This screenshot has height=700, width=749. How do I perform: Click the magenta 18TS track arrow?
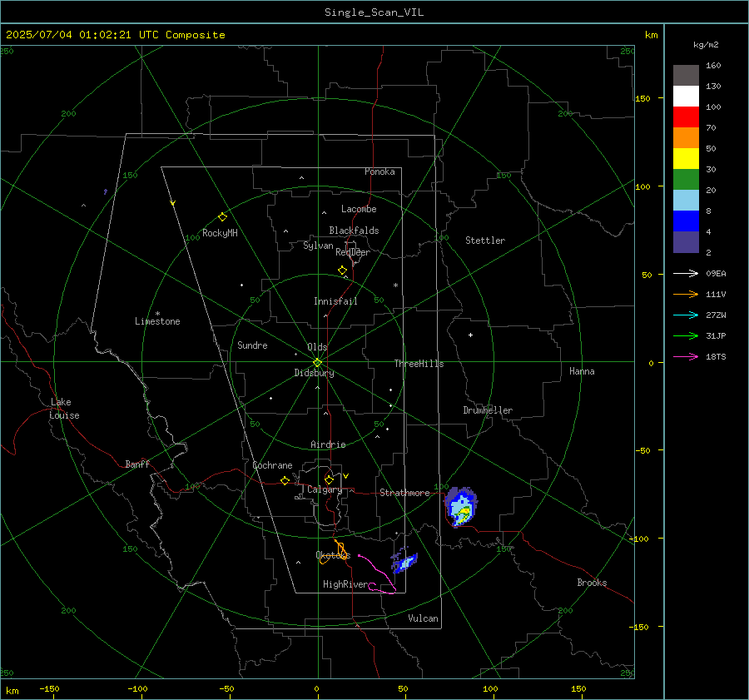coord(686,356)
